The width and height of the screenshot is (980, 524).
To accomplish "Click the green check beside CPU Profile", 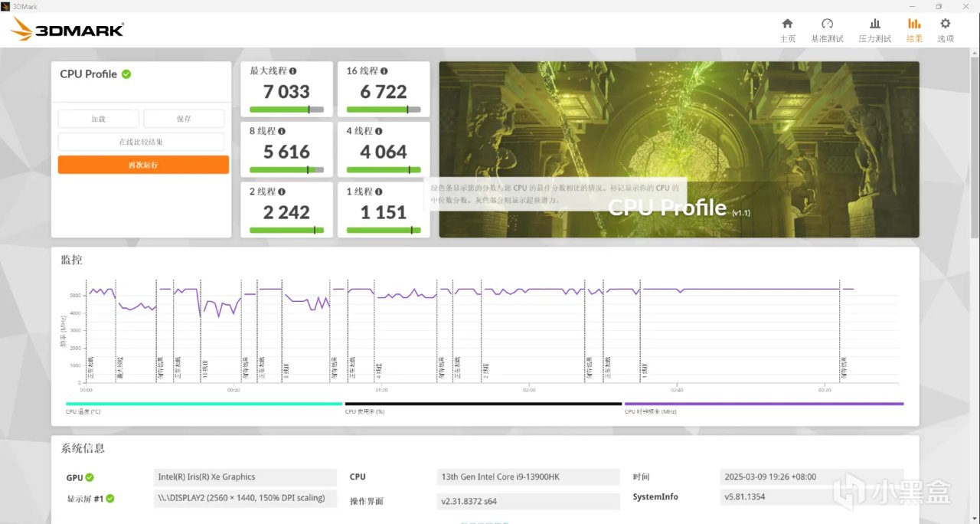I will point(126,74).
